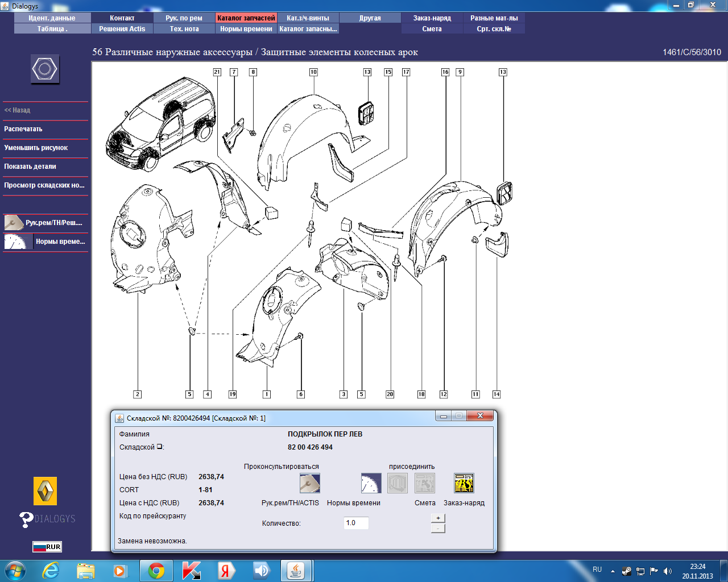The height and width of the screenshot is (582, 728).
Task: Open Windows Start button
Action: point(15,571)
